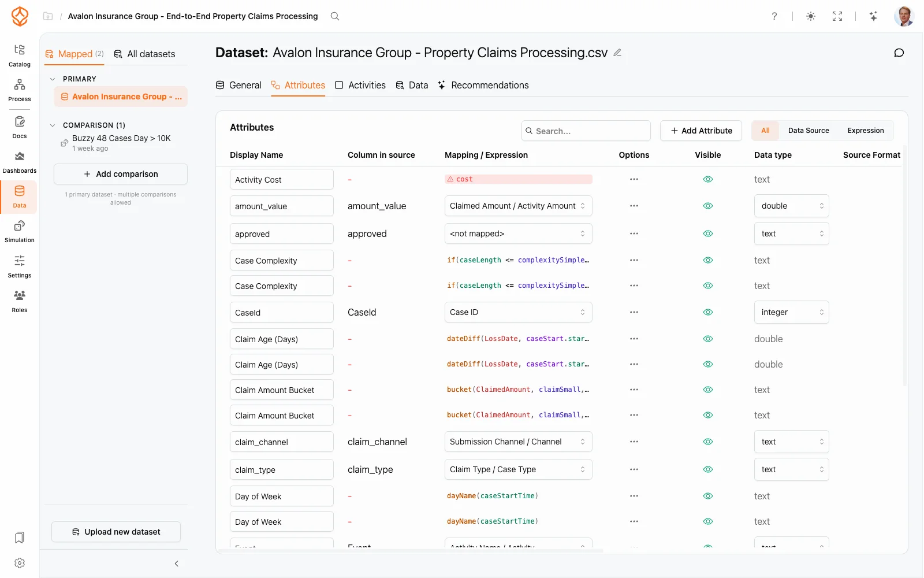Viewport: 924px width, 578px height.
Task: Open the Data sidebar section
Action: (x=20, y=197)
